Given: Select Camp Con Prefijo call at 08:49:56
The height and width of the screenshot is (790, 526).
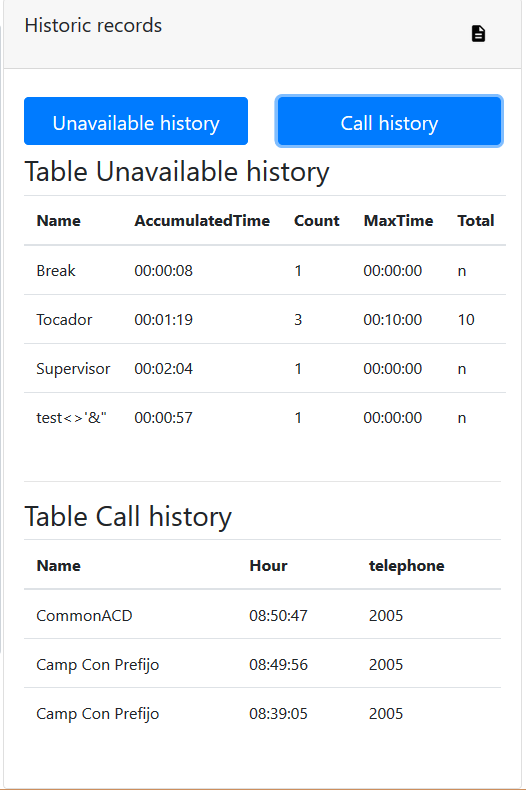Looking at the screenshot, I should (262, 663).
